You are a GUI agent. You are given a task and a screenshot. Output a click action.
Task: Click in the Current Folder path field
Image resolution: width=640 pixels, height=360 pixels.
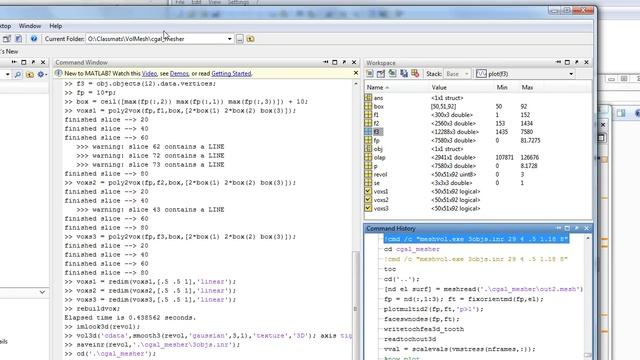point(156,39)
